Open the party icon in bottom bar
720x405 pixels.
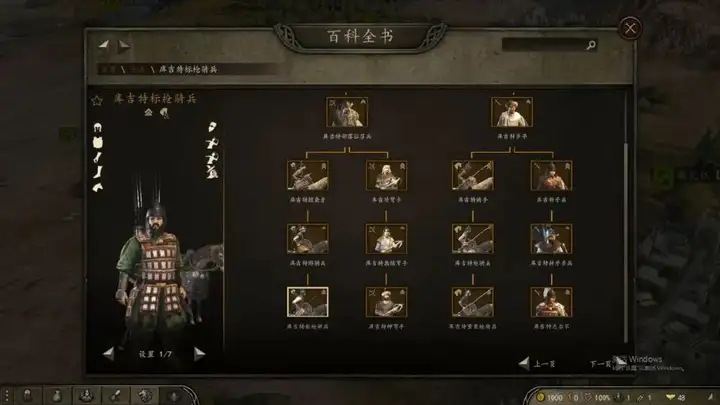tap(86, 395)
